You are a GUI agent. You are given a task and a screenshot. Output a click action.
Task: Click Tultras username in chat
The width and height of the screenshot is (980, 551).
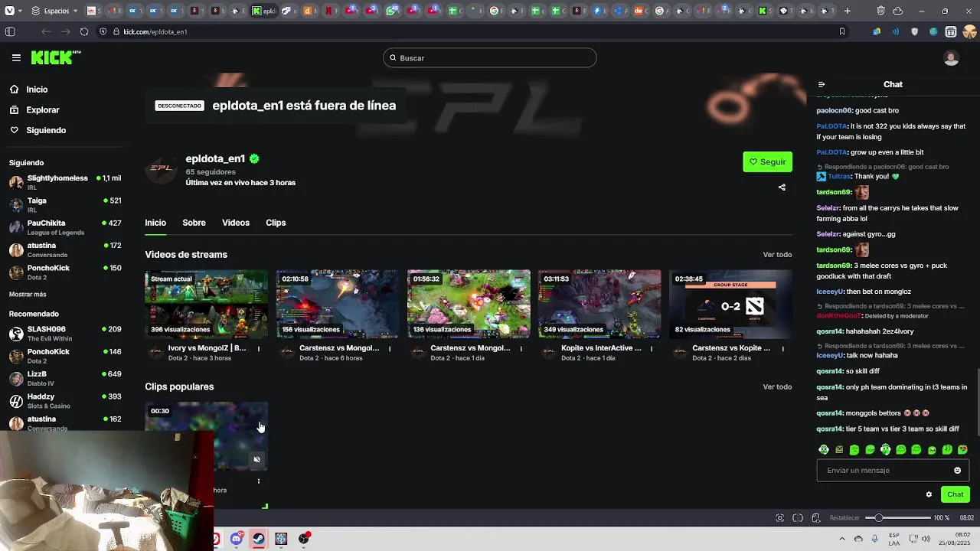[839, 177]
